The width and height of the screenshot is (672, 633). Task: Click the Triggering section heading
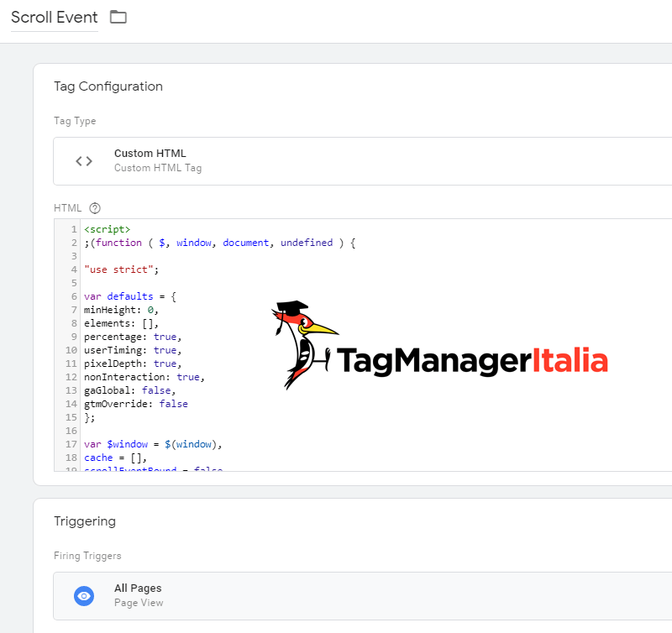[x=85, y=521]
